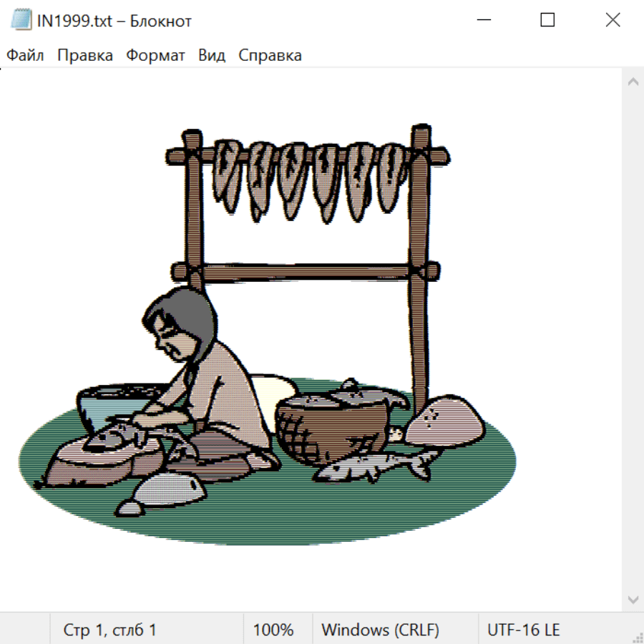Screen dimensions: 644x644
Task: Click the IN1999.txt – Блокнот title text
Action: (114, 21)
